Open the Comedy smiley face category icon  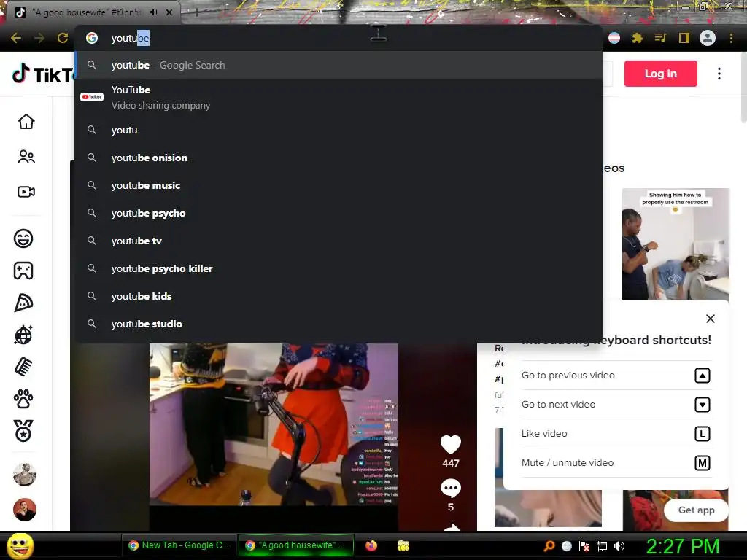point(23,238)
